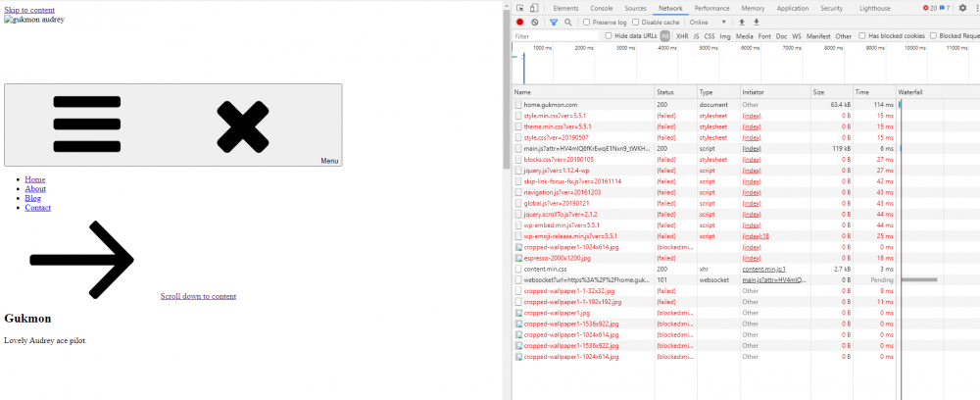The image size is (980, 400).
Task: Clear the network log
Action: pyautogui.click(x=534, y=22)
